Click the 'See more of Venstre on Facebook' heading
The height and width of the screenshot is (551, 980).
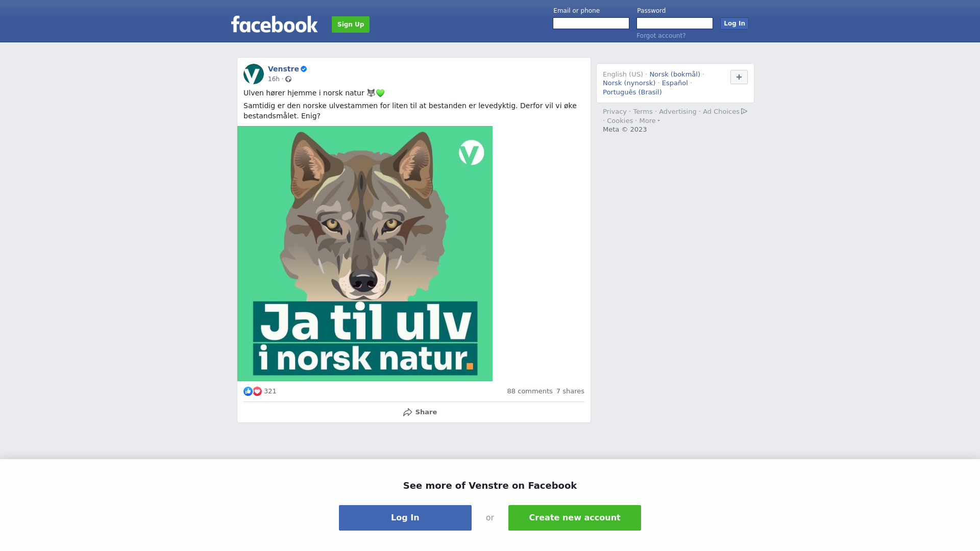[490, 486]
